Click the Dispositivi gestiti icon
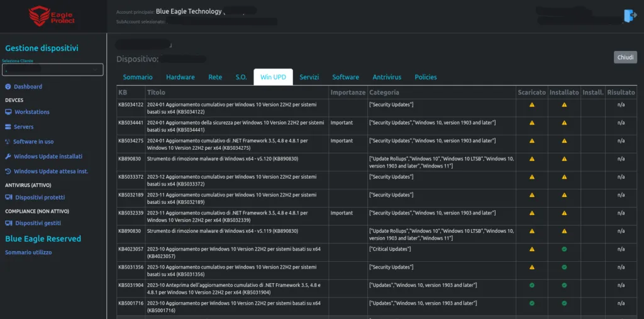Viewport: 644px width, 319px height. click(x=9, y=223)
